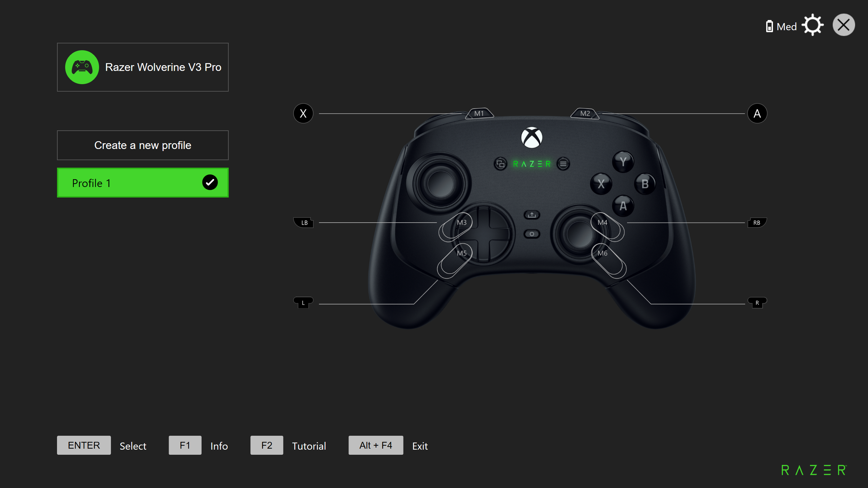868x488 pixels.
Task: Select the M2 bumper button label
Action: tap(585, 113)
